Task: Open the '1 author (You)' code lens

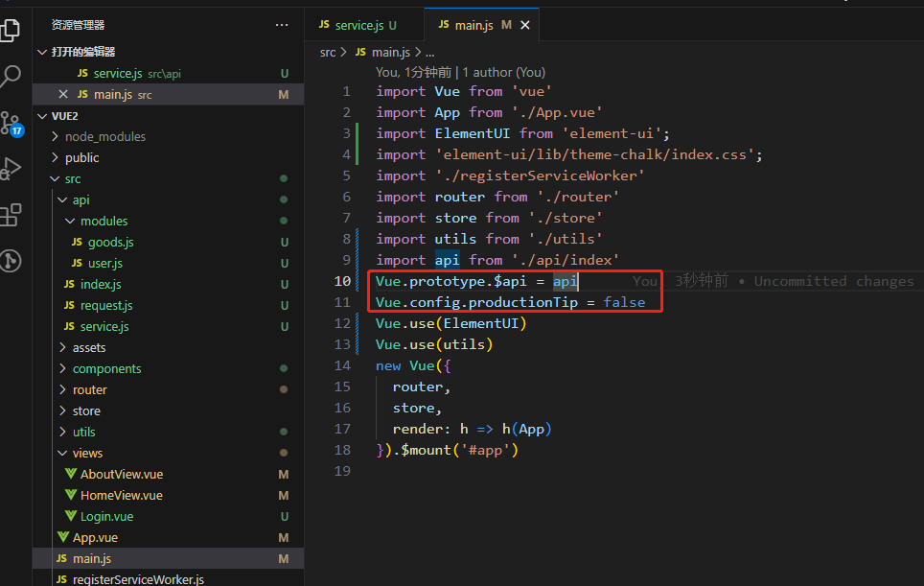Action: [x=504, y=73]
